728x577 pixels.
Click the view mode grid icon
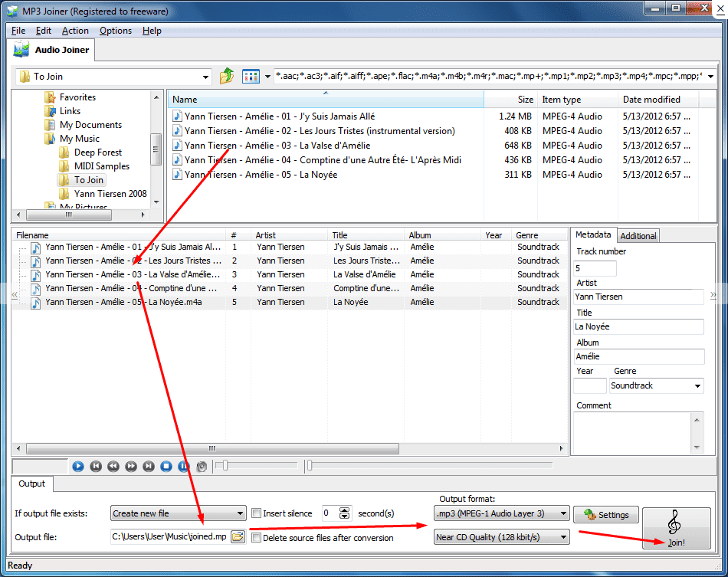251,76
